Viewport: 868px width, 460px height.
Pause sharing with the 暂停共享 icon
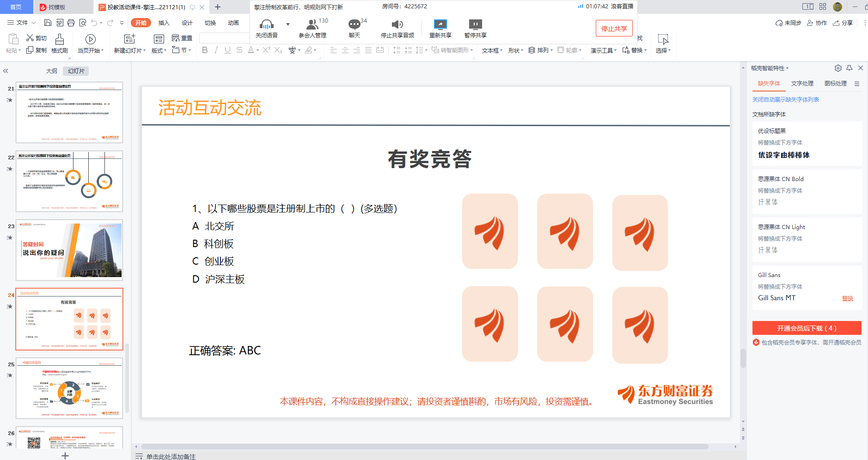pos(475,25)
